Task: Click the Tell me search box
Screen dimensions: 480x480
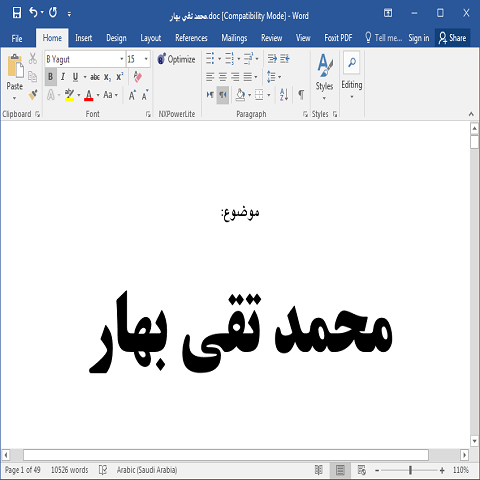Action: [383, 38]
